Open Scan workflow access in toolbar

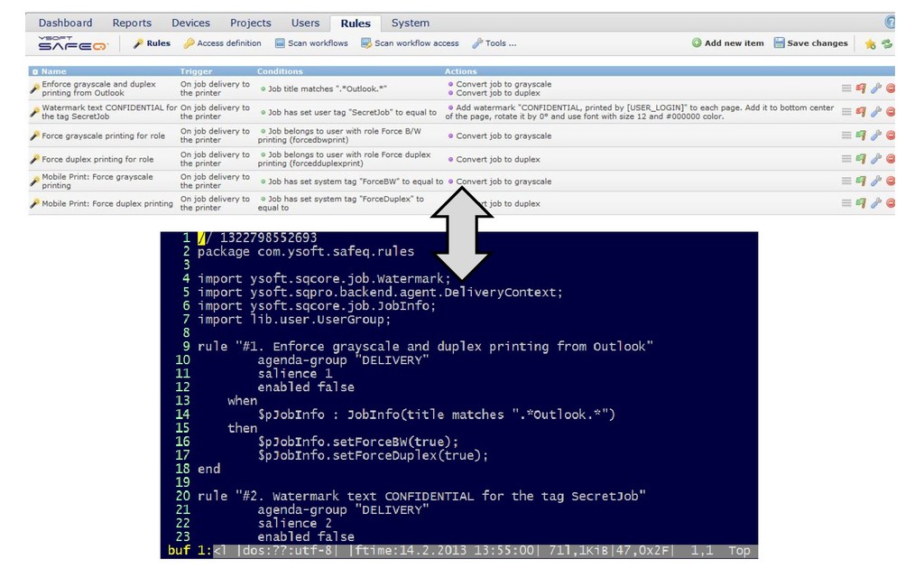tap(411, 43)
